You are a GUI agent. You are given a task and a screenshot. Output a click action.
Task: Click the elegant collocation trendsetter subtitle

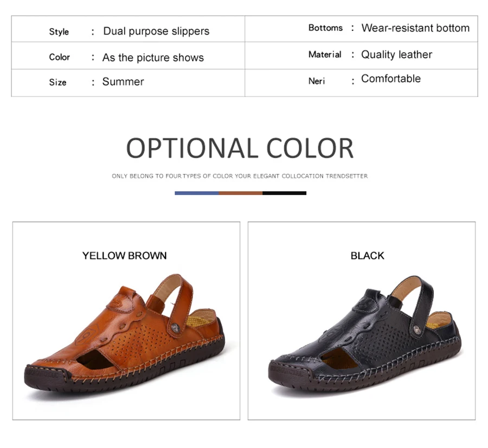pos(240,176)
